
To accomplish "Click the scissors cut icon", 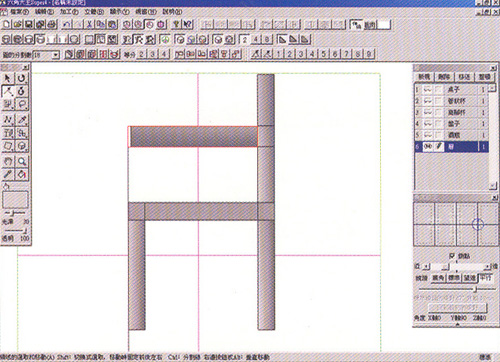I will [89, 24].
